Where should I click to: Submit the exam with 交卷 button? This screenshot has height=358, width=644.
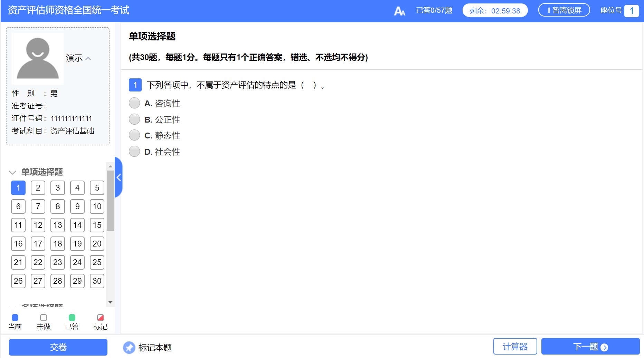(58, 347)
